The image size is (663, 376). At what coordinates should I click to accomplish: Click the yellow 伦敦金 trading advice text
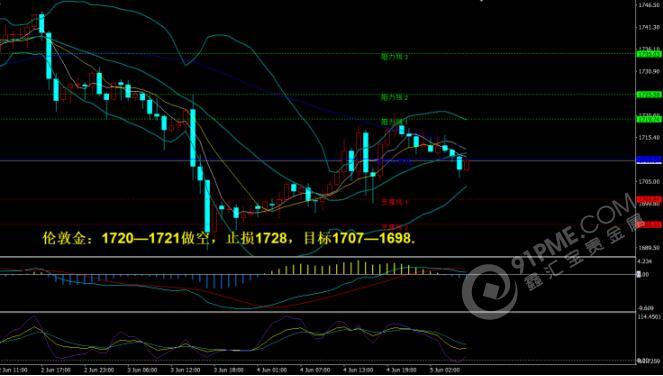tap(229, 239)
